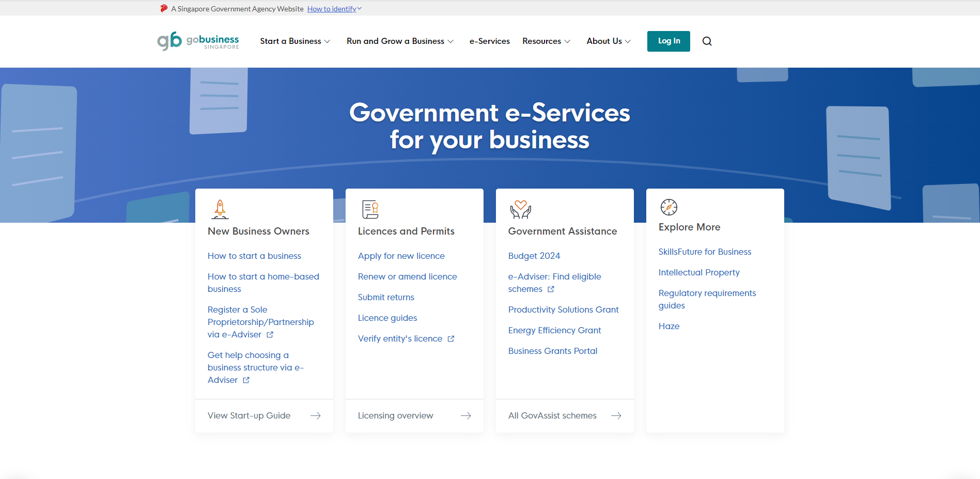Click the licence document icon above Licences and Permits
980x479 pixels.
[x=369, y=209]
